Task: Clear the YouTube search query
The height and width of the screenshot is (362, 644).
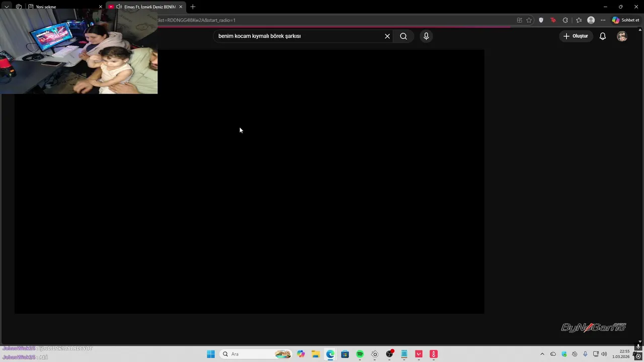Action: pyautogui.click(x=387, y=36)
